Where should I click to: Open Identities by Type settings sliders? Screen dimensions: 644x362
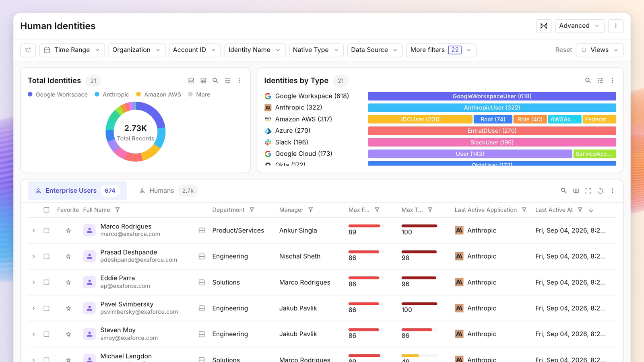tap(600, 80)
